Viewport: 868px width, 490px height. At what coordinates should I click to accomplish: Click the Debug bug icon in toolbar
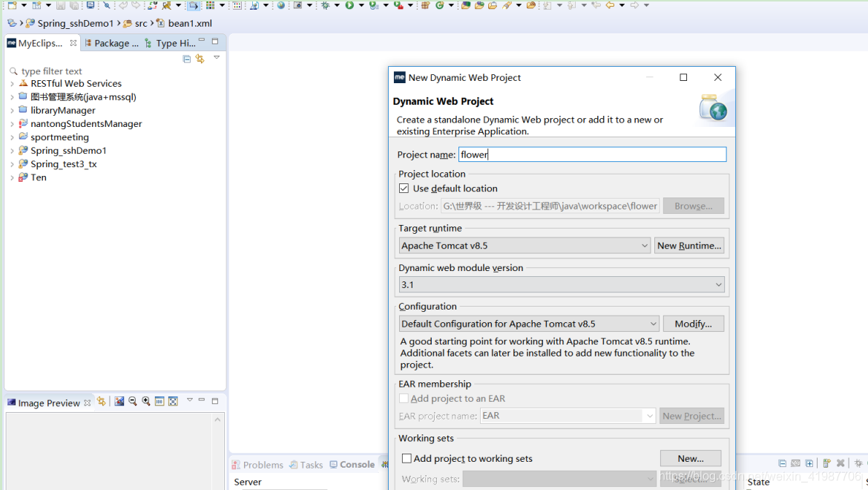326,5
